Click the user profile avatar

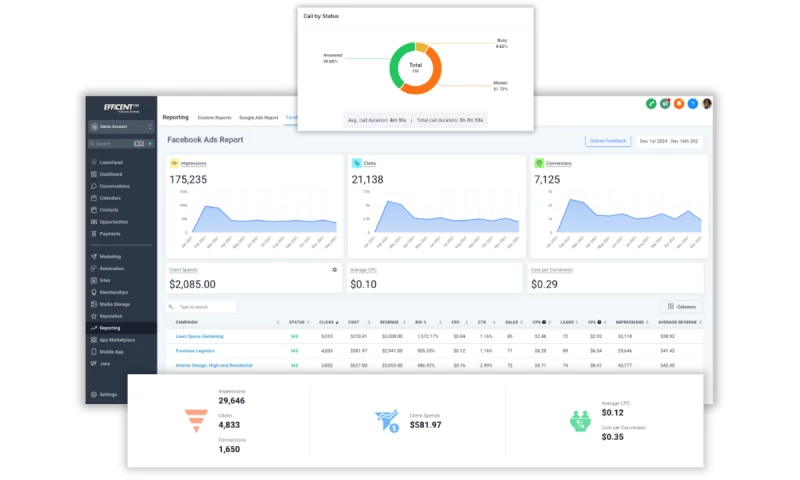click(x=707, y=103)
